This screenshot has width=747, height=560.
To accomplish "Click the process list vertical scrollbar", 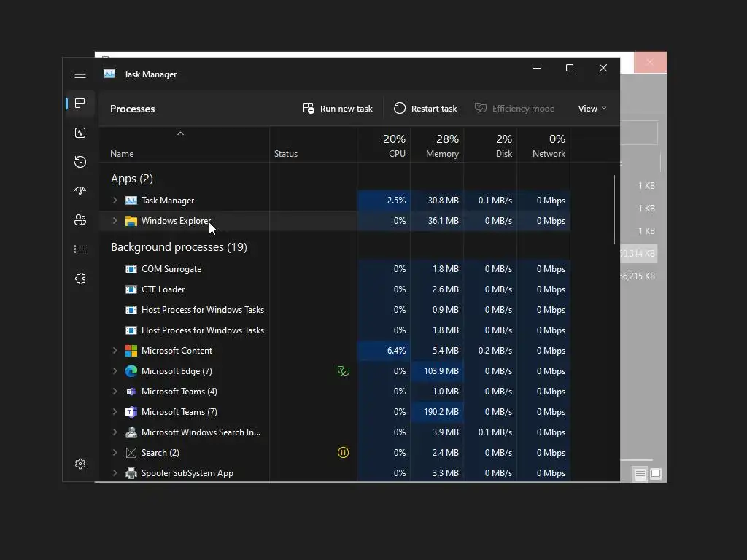I will coord(614,209).
